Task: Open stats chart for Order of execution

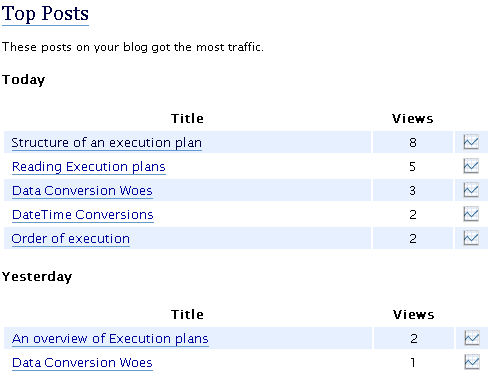Action: pos(471,238)
